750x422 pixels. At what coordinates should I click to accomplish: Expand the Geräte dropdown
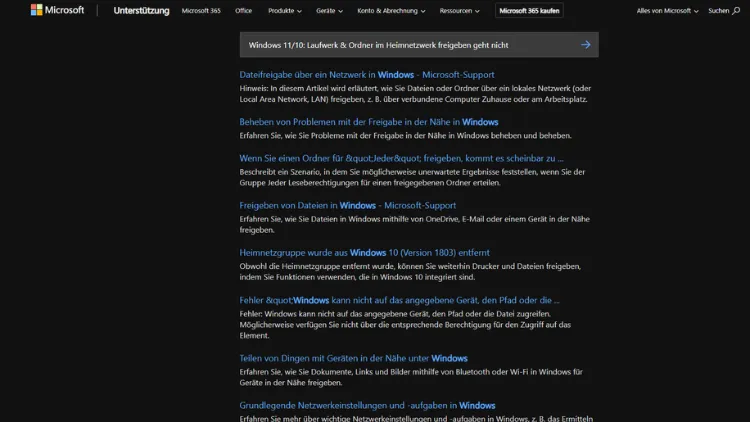click(329, 11)
